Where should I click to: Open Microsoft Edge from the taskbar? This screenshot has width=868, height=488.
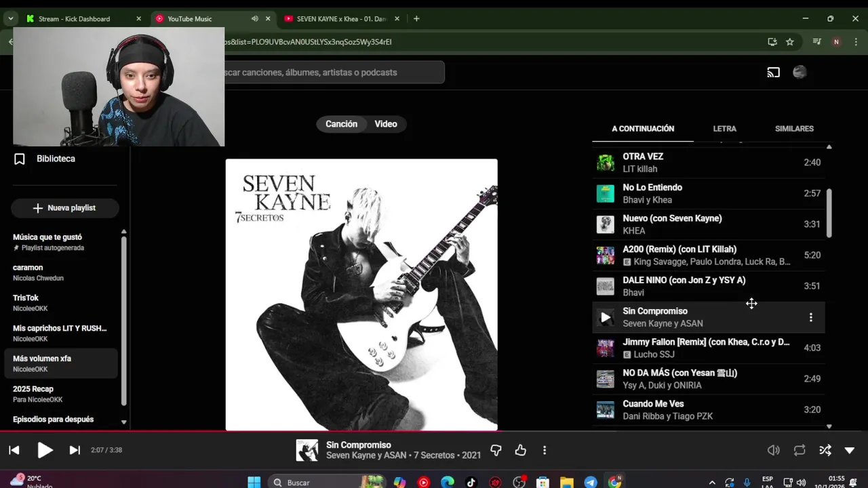point(448,483)
